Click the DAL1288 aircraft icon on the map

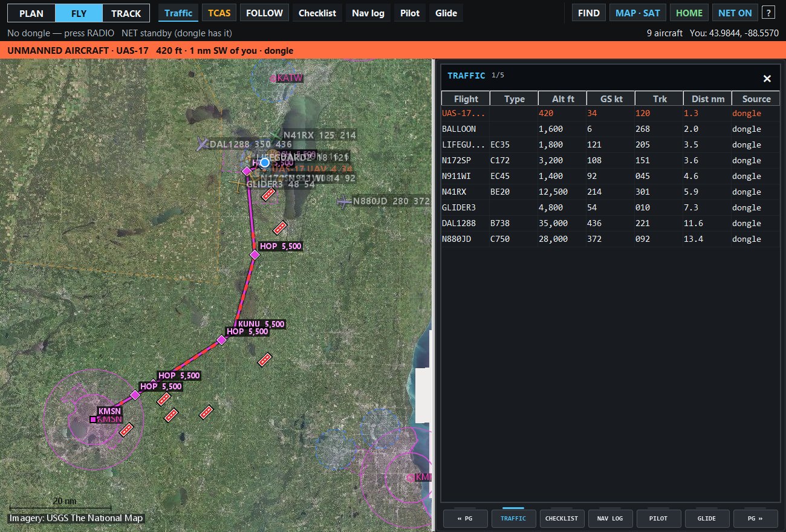203,144
